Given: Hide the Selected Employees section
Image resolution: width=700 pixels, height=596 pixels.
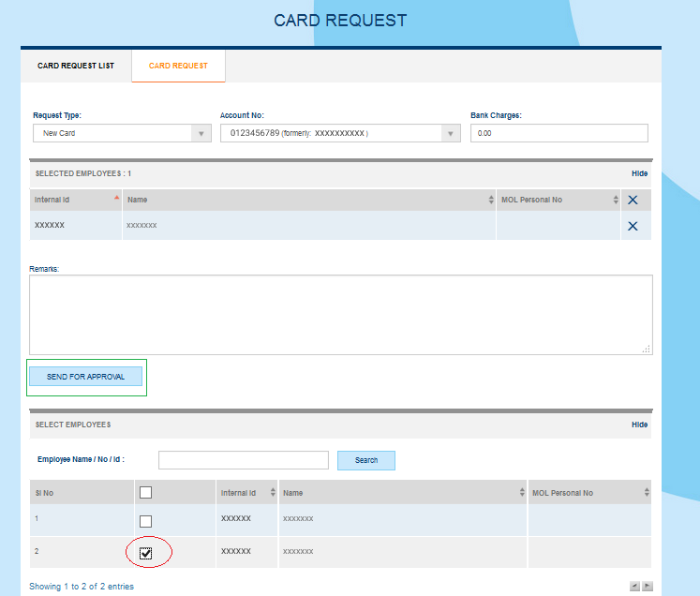Looking at the screenshot, I should pyautogui.click(x=639, y=173).
